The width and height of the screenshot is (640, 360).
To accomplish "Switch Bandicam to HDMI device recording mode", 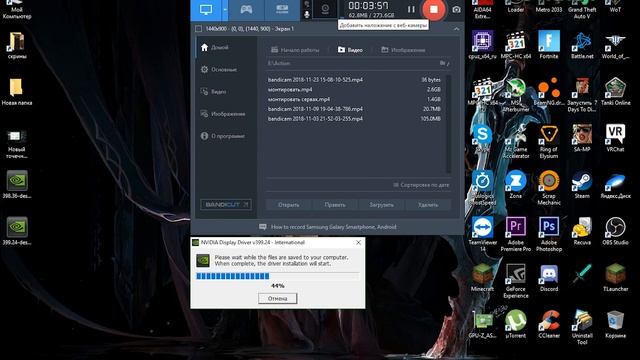I will [282, 9].
